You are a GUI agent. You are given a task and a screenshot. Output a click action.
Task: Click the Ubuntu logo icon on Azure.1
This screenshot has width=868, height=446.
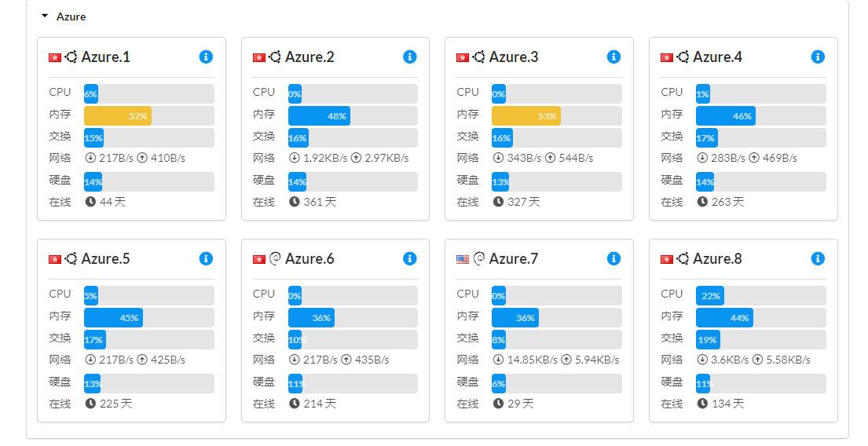click(x=71, y=57)
